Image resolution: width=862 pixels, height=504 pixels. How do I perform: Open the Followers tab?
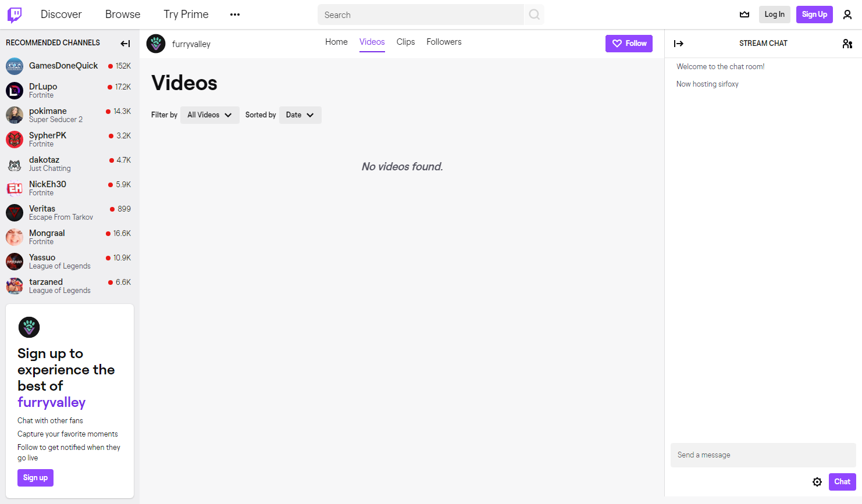click(x=444, y=42)
